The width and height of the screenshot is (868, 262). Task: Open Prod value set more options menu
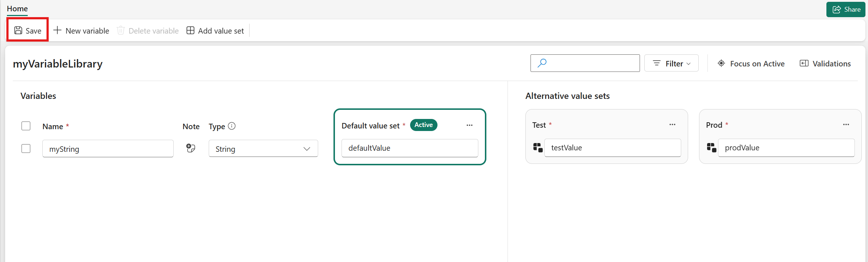tap(846, 125)
